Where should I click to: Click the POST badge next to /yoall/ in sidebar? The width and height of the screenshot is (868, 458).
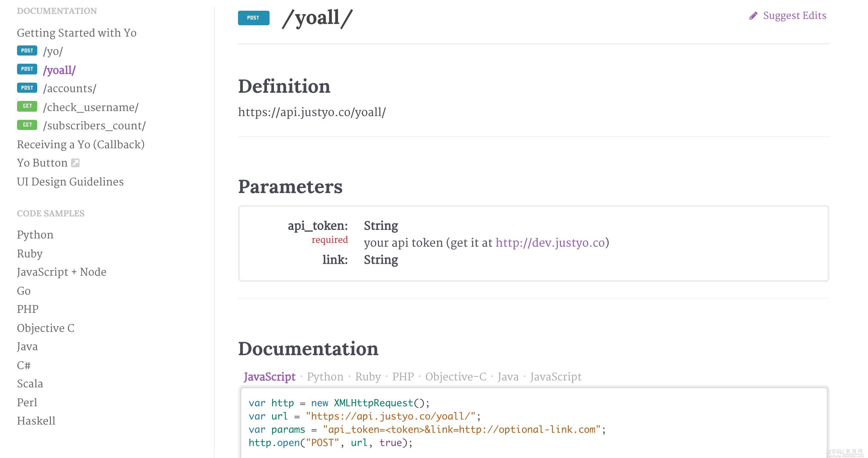click(x=27, y=69)
